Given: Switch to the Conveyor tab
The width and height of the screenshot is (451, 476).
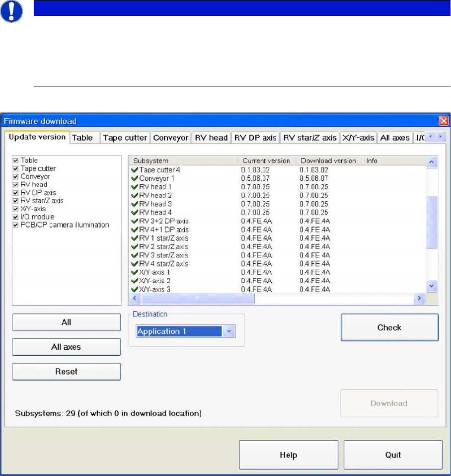Looking at the screenshot, I should [170, 138].
